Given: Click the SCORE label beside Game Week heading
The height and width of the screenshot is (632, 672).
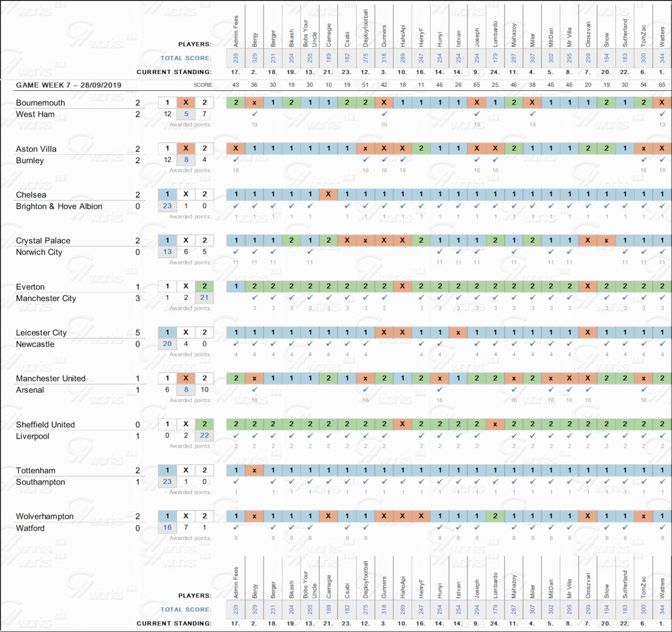Looking at the screenshot, I should pos(203,85).
